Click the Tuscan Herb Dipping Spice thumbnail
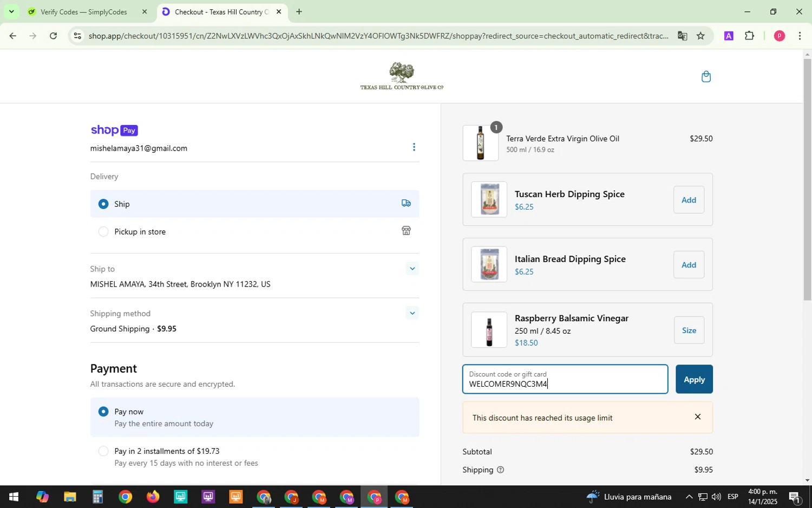The height and width of the screenshot is (508, 812). click(489, 199)
